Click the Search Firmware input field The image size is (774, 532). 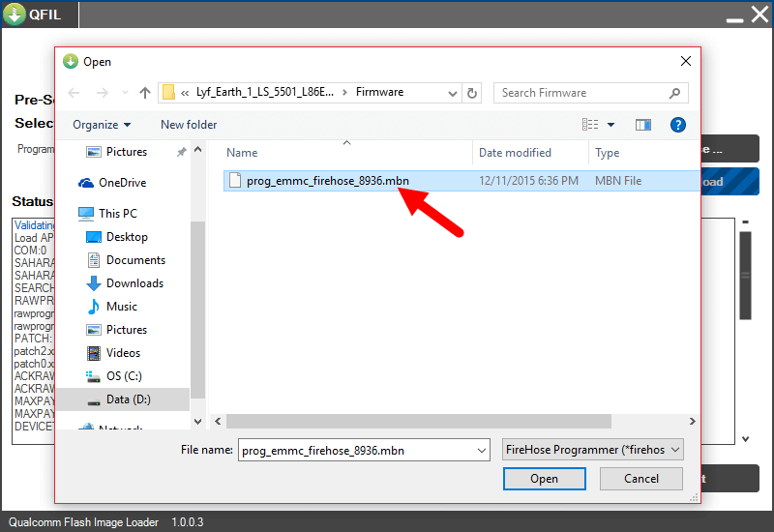tap(580, 93)
